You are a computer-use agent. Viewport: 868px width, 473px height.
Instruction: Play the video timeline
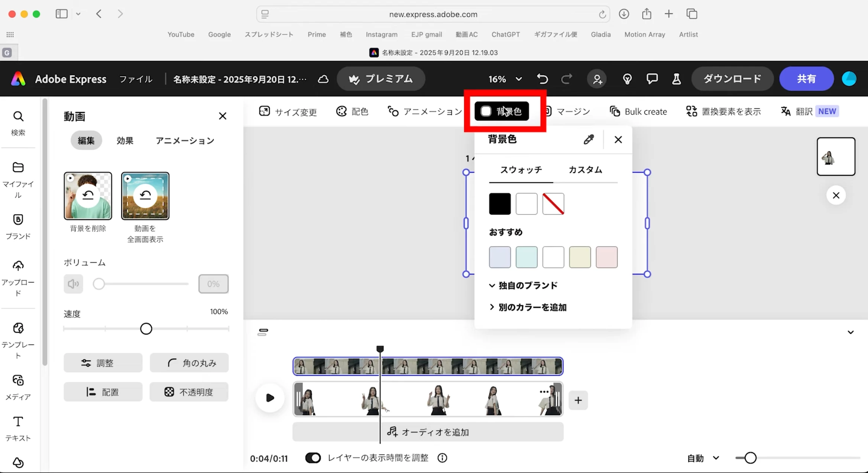[270, 398]
